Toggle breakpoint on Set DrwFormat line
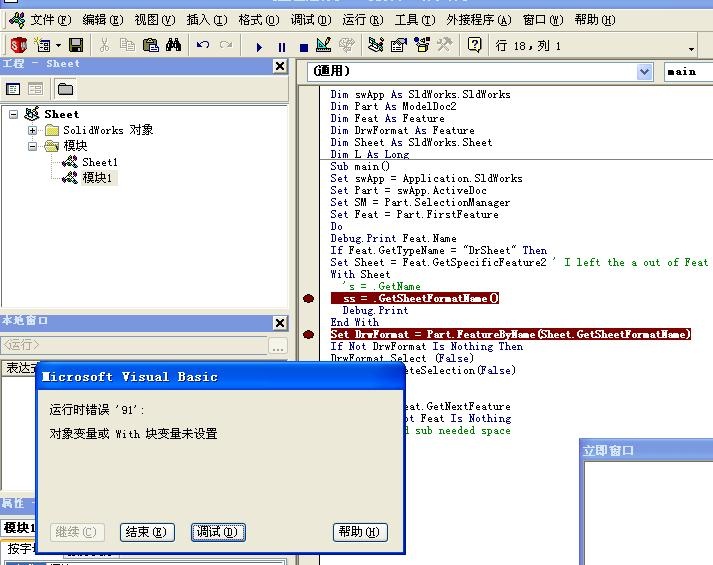This screenshot has width=713, height=565. click(308, 335)
